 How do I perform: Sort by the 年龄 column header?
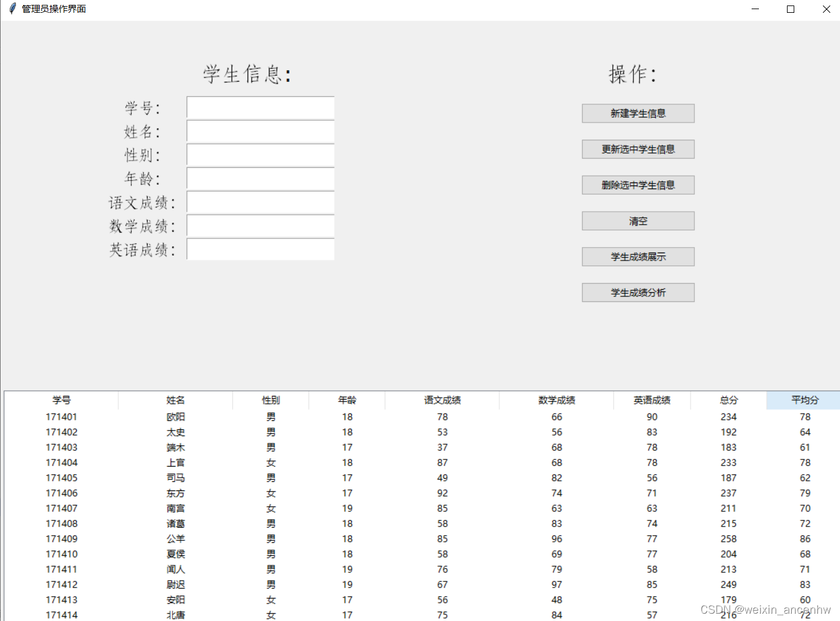[347, 400]
